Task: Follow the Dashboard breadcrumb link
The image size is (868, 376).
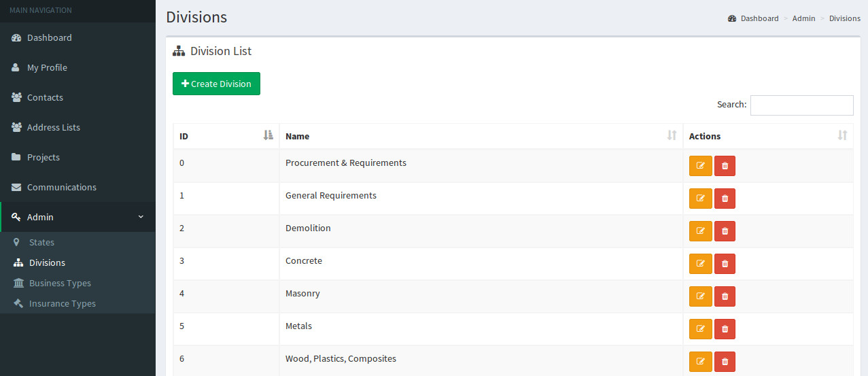Action: (x=759, y=18)
